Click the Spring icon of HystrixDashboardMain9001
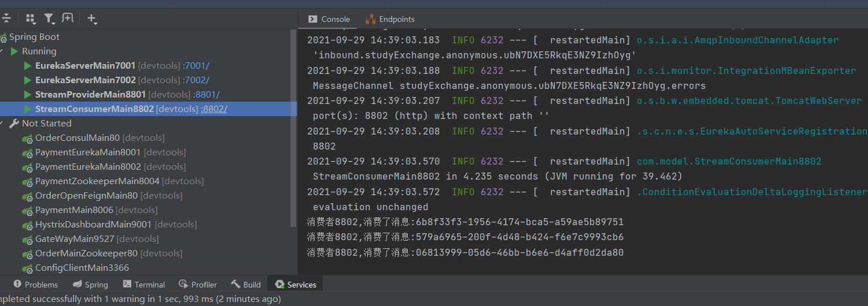868x306 pixels. pyautogui.click(x=27, y=225)
